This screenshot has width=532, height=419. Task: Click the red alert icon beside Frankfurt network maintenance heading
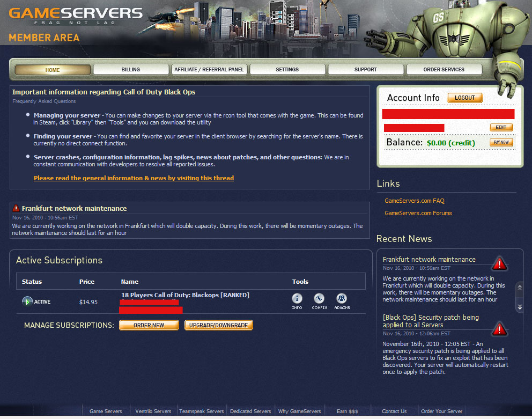click(16, 208)
